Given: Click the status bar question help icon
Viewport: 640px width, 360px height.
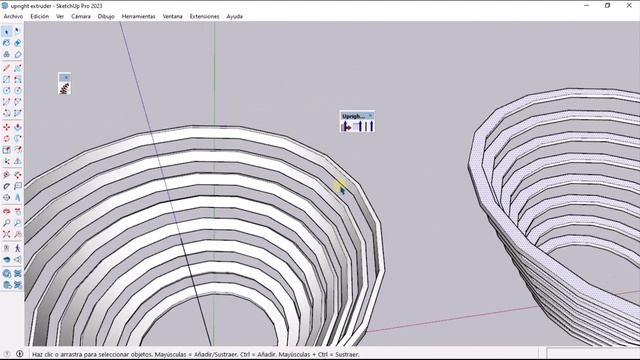Looking at the screenshot, I should coord(7,354).
